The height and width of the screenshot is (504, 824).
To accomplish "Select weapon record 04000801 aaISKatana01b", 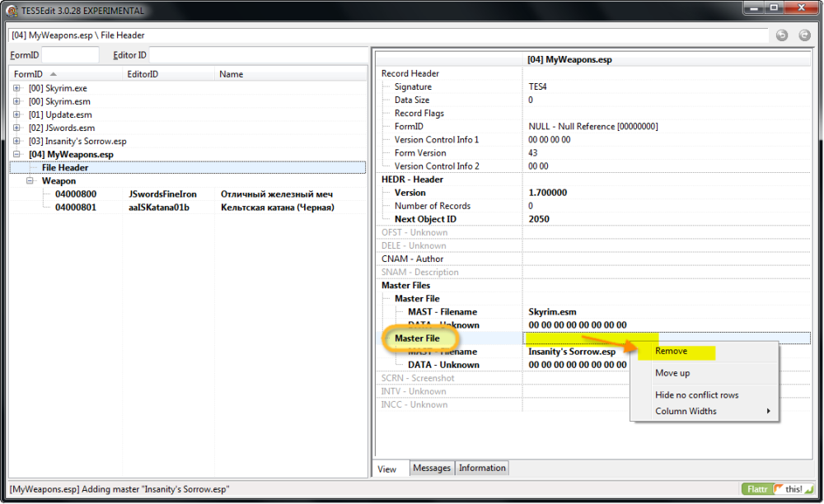I will 188,208.
